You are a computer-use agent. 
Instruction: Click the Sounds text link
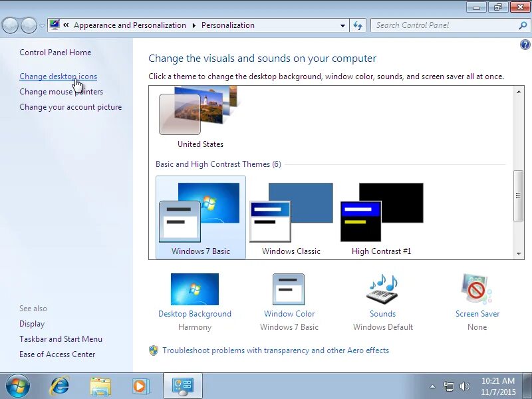(383, 314)
